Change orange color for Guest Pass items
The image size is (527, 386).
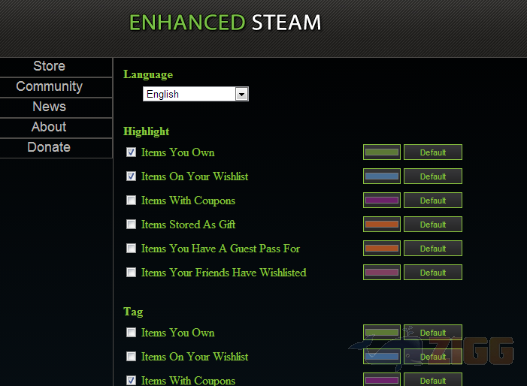(382, 248)
